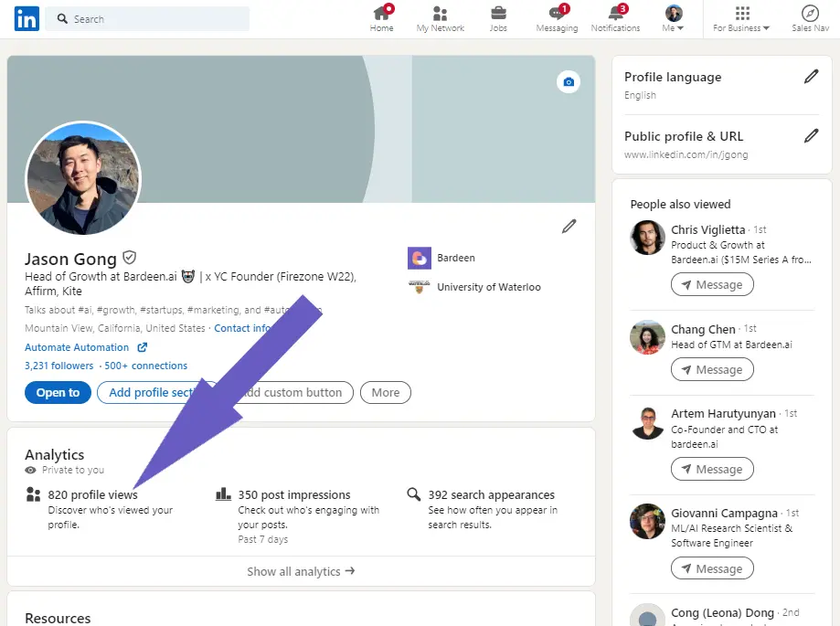Open Automate Automation external link
The width and height of the screenshot is (840, 626).
point(86,347)
